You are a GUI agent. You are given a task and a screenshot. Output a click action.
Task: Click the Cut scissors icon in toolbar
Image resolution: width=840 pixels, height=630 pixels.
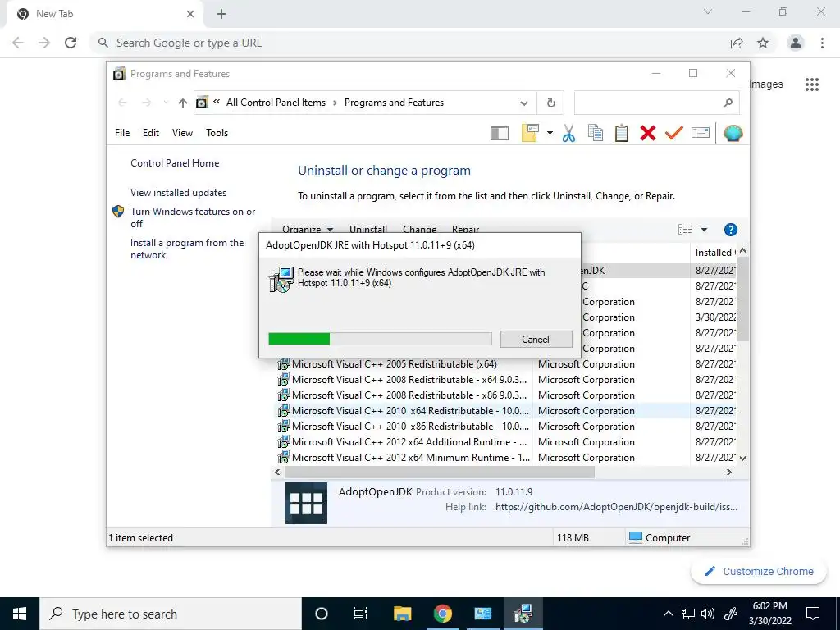(x=568, y=133)
